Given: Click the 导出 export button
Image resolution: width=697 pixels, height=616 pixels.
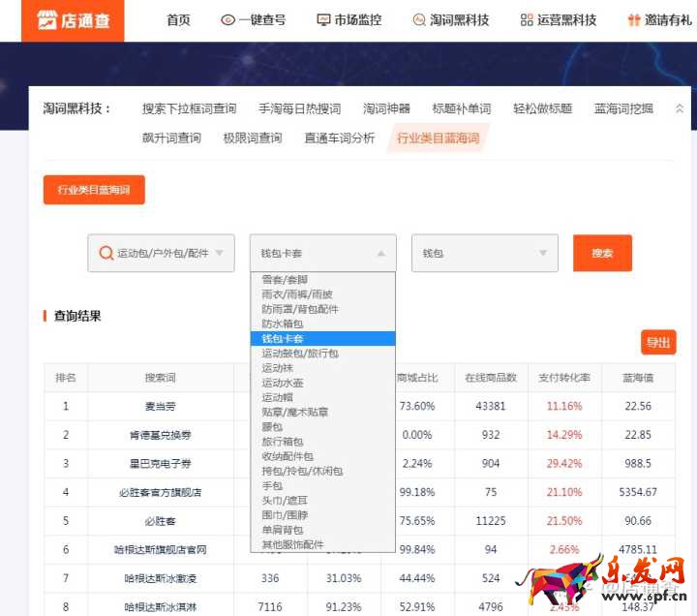Looking at the screenshot, I should tap(658, 343).
